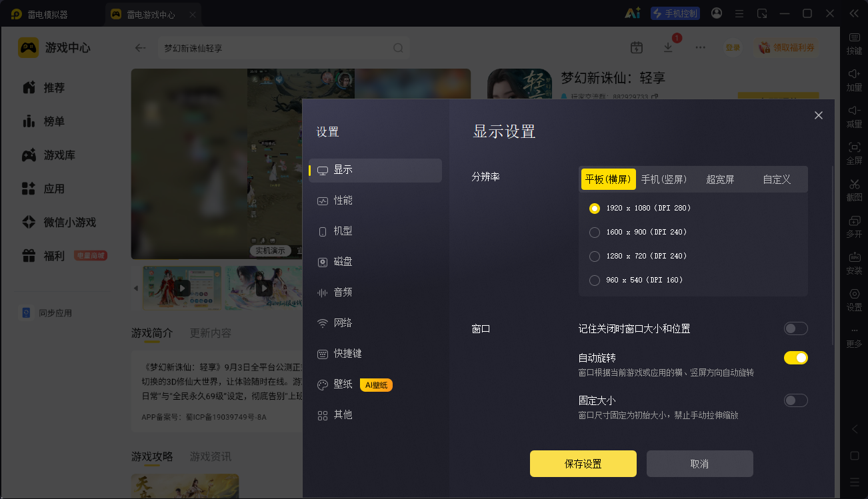Enable 记住关闭时窗口大小和位置 toggle
The width and height of the screenshot is (868, 499).
coord(796,328)
